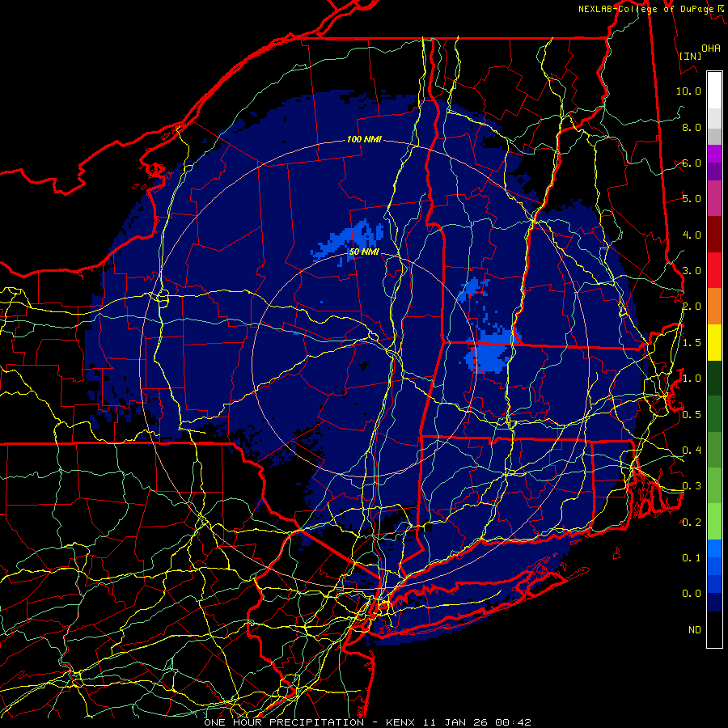Click the 0.1 legend value
Screen dimensions: 728x728
click(692, 557)
